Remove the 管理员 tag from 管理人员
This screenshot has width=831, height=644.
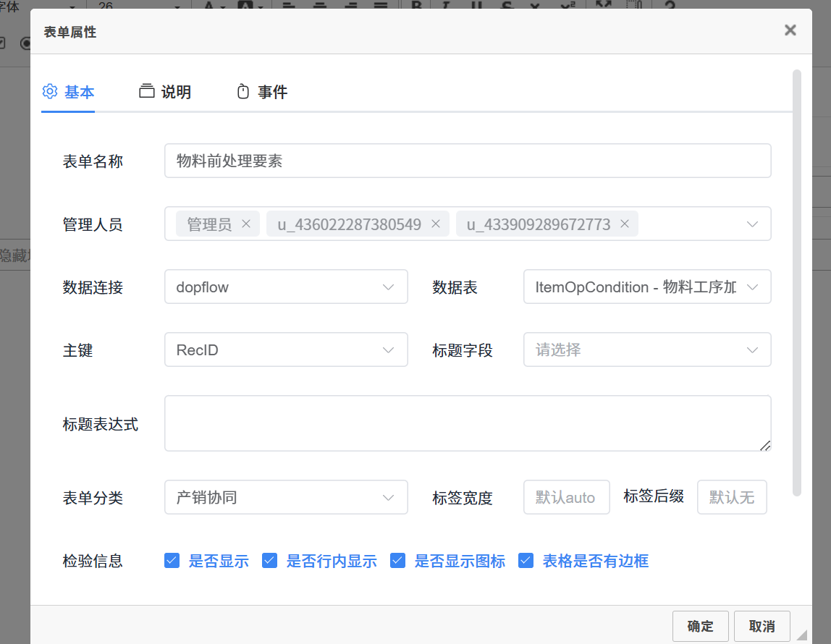(x=245, y=224)
